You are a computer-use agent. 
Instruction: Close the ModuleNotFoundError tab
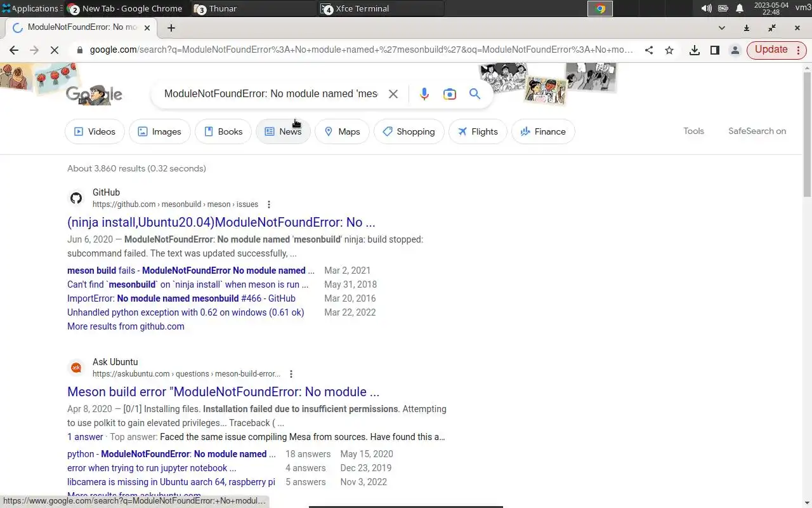[147, 28]
